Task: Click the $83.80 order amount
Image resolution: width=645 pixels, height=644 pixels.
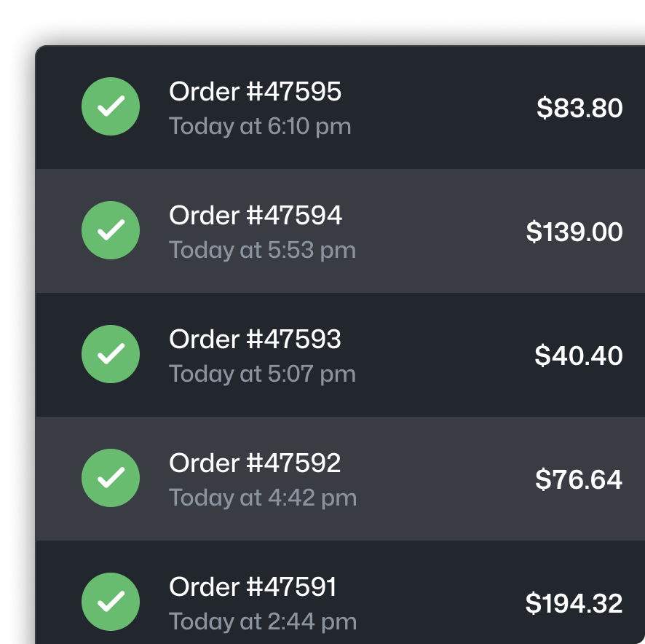Action: click(x=579, y=108)
